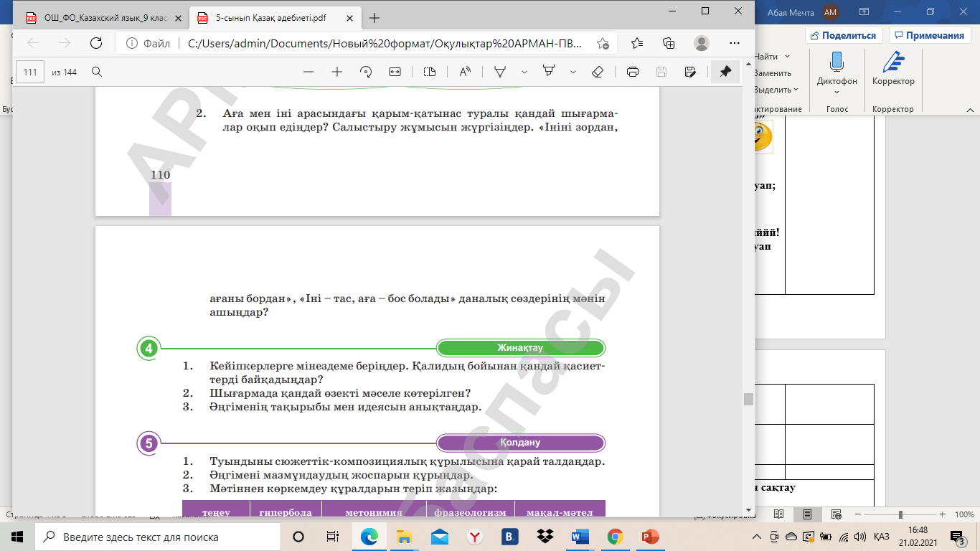Click the 100% zoom level in Word
The width and height of the screenshot is (980, 551).
[x=964, y=514]
